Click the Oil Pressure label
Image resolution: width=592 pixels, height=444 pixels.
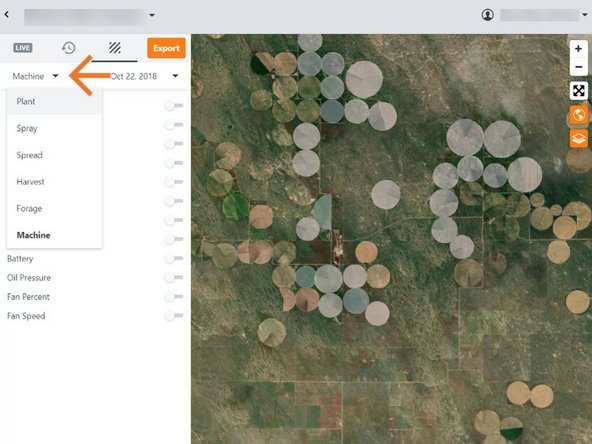coord(29,278)
